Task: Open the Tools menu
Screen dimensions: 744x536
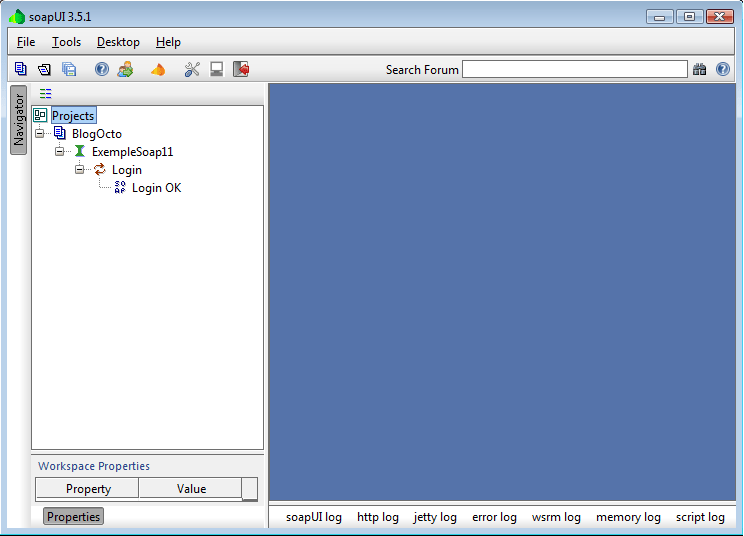Action: click(67, 42)
